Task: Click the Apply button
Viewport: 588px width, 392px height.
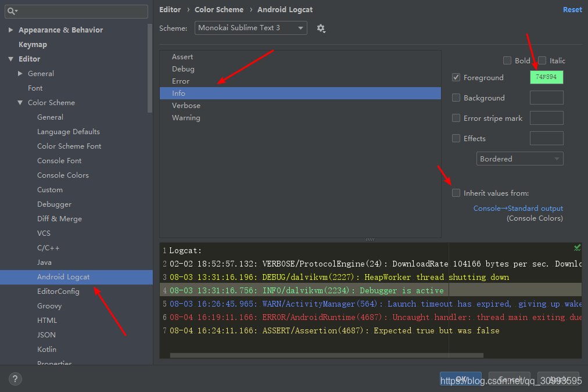Action: (558, 379)
